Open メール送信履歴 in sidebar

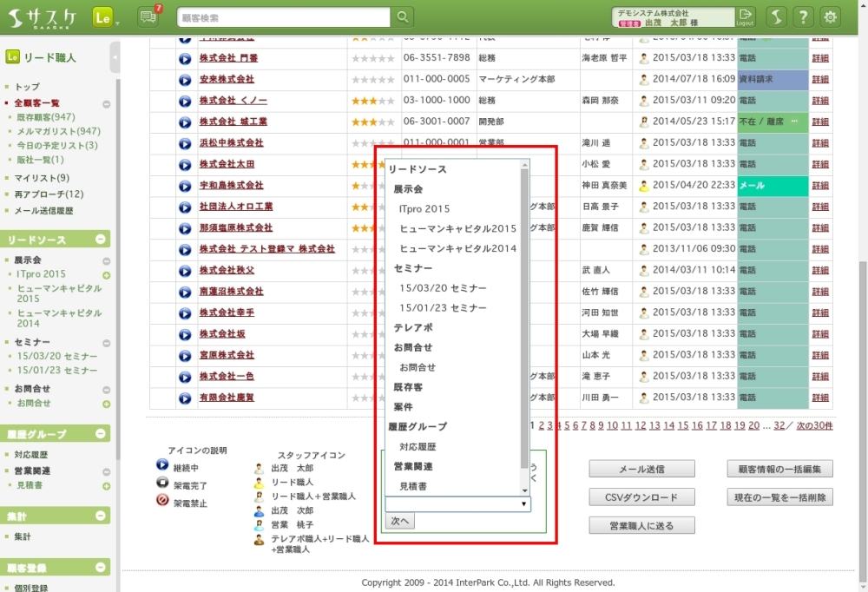click(43, 210)
